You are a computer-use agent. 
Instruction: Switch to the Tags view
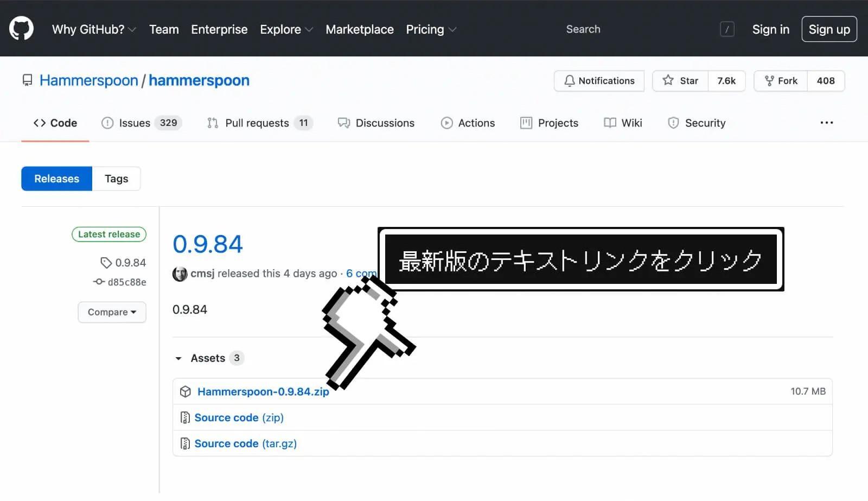pyautogui.click(x=117, y=179)
